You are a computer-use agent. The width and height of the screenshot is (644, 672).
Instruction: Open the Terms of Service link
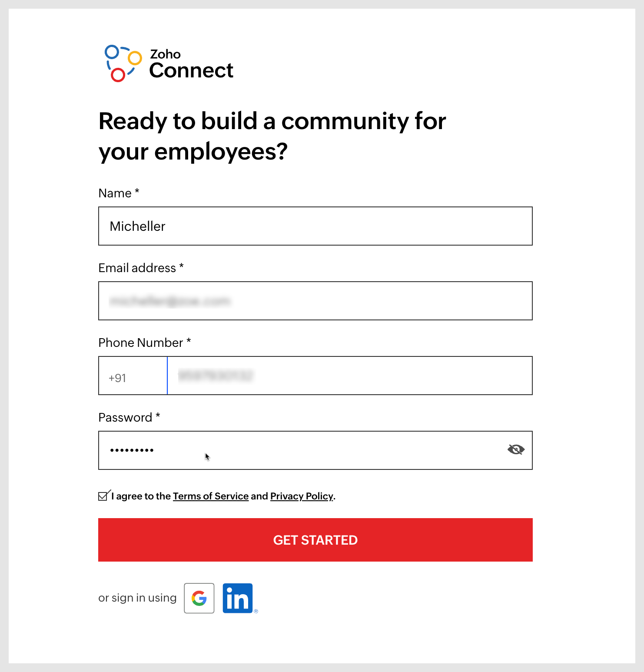coord(210,496)
